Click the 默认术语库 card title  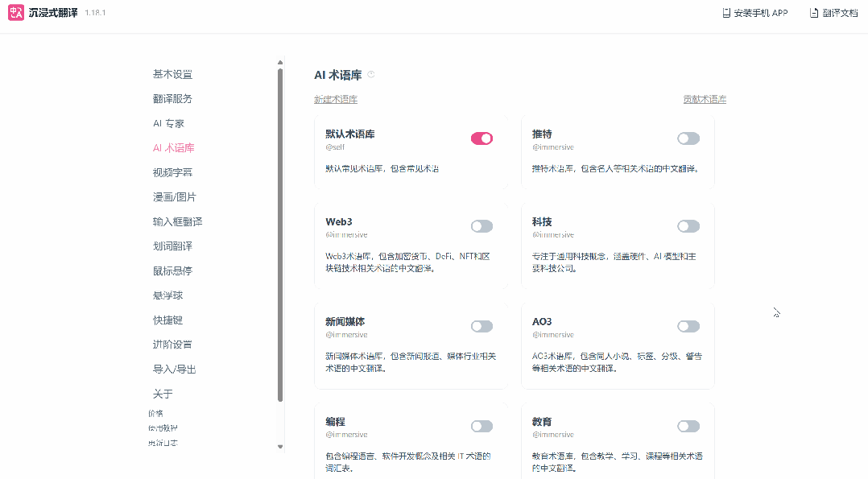click(349, 134)
